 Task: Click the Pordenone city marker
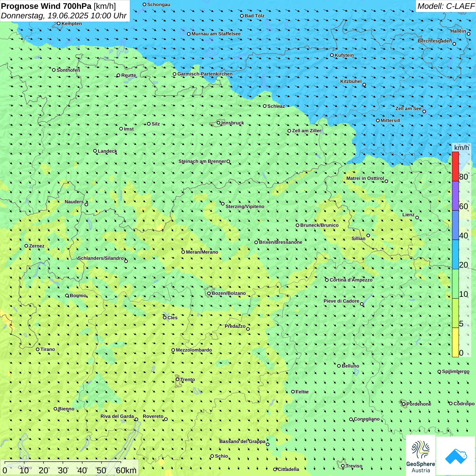pos(404,404)
